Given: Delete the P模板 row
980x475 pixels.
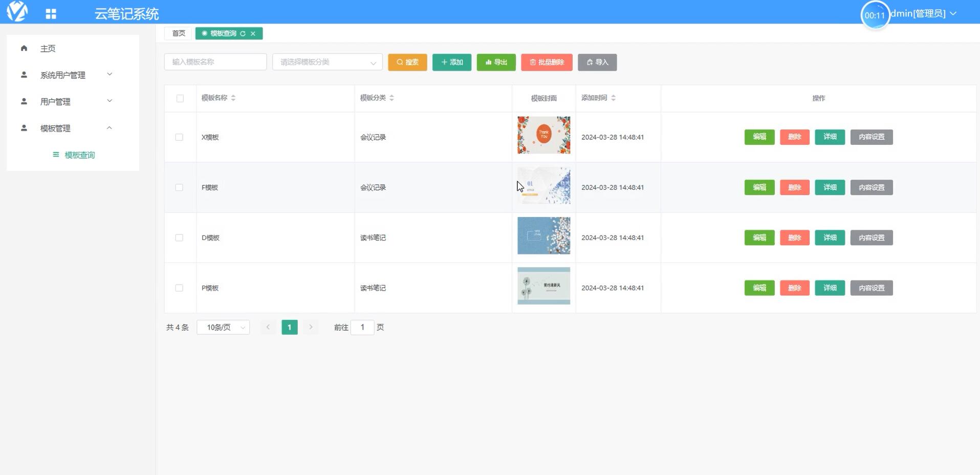Looking at the screenshot, I should [795, 288].
